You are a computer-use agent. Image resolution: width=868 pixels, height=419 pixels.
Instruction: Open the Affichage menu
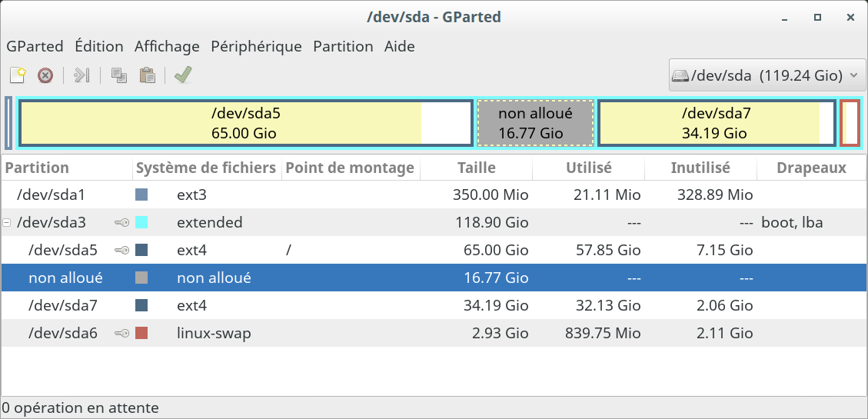pos(167,46)
